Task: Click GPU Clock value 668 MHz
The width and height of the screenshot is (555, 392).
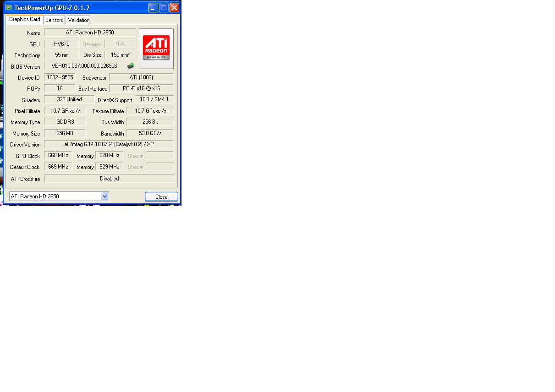Action: (58, 155)
